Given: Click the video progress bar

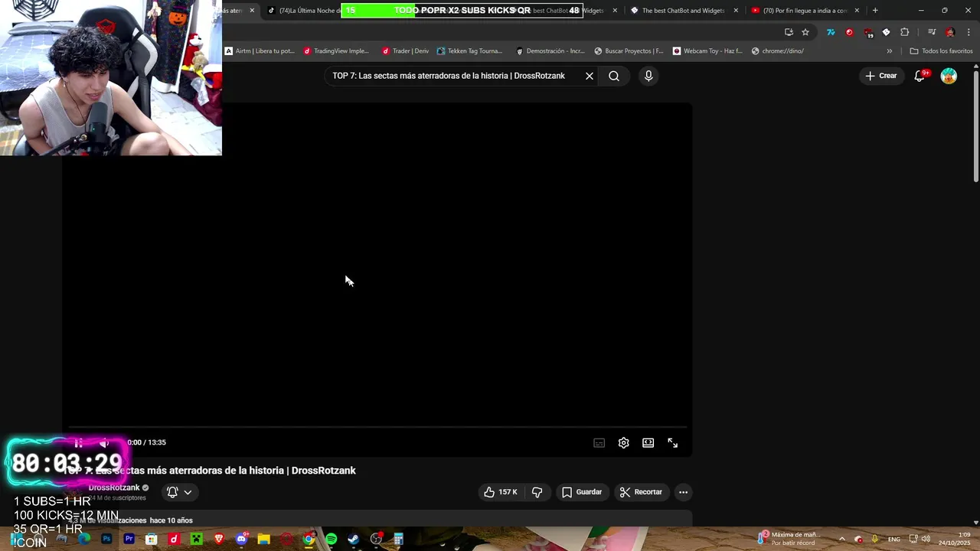Looking at the screenshot, I should [x=377, y=427].
